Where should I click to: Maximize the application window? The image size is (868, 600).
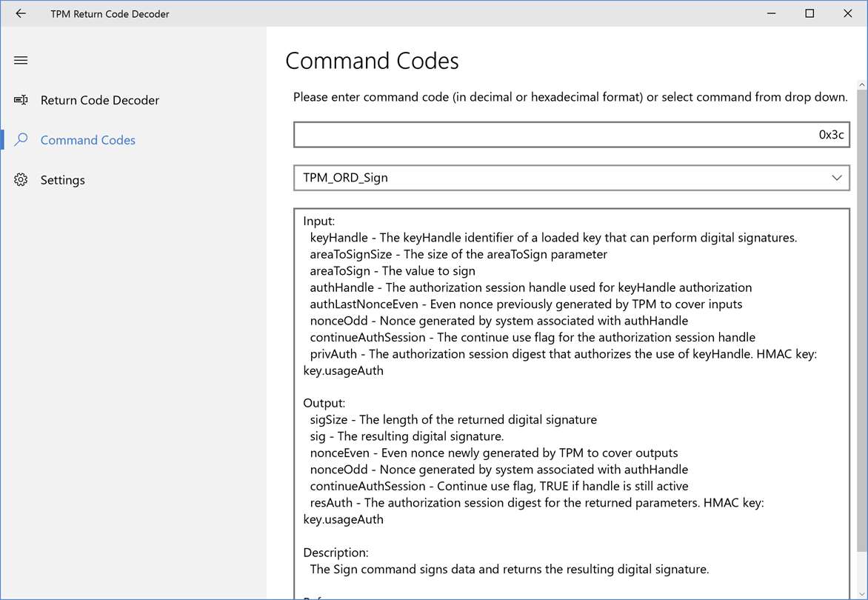tap(809, 13)
